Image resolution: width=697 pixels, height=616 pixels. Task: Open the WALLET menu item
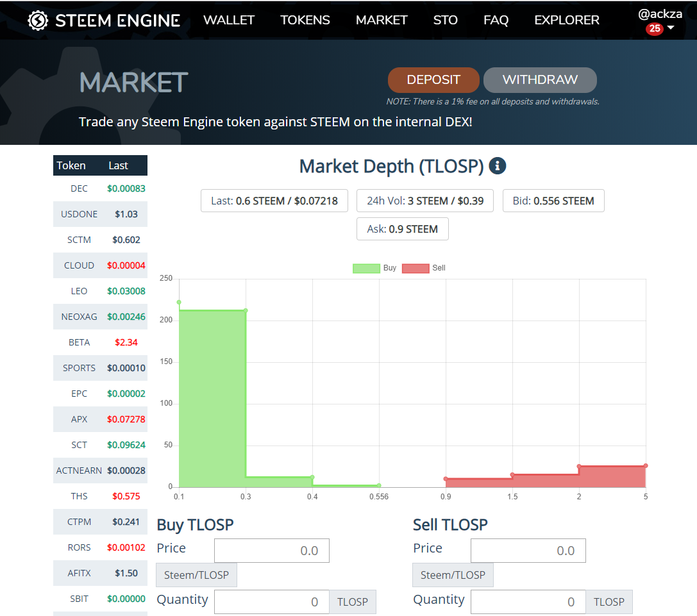tap(229, 20)
